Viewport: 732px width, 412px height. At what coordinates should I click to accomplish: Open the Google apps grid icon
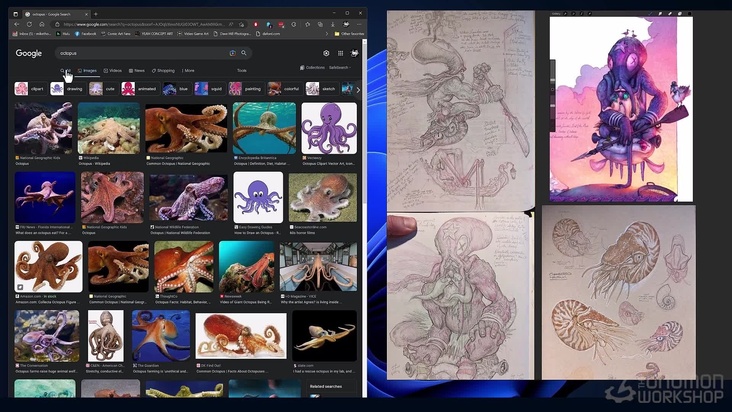coord(340,53)
